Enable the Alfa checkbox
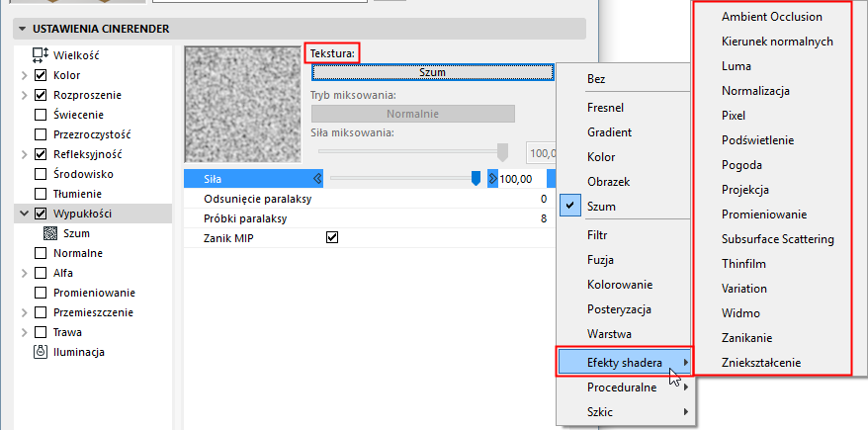Image resolution: width=868 pixels, height=430 pixels. coord(41,274)
